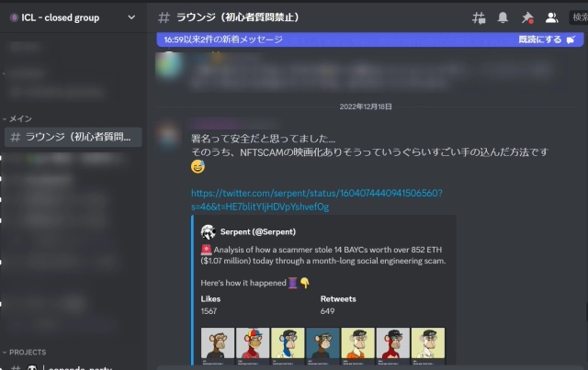The image size is (588, 370).
Task: Click the ICL server icon
Action: click(15, 17)
